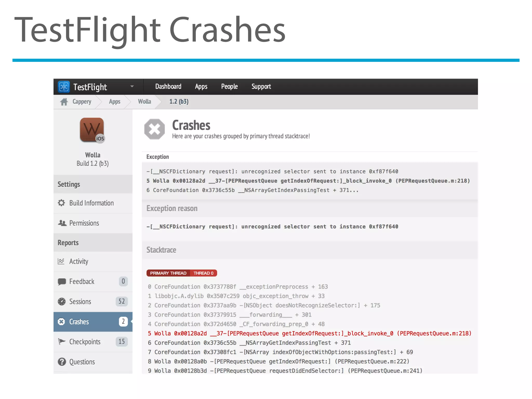Click stack frame 4 _CF_forwarding_prep_0

(x=236, y=324)
